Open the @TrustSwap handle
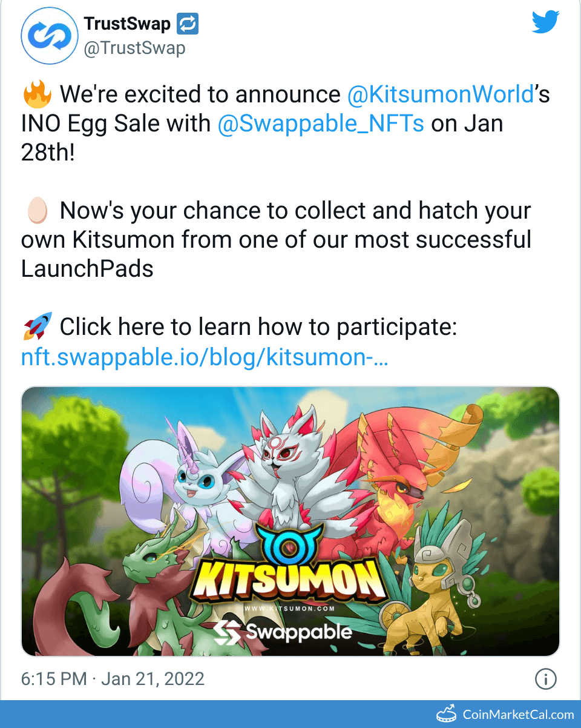The width and height of the screenshot is (581, 728). click(134, 48)
